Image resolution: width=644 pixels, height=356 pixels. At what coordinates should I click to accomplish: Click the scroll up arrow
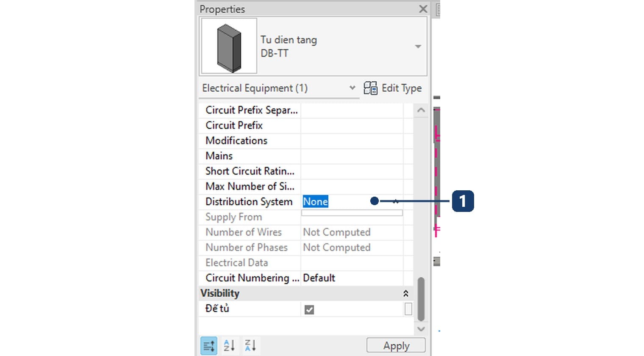coord(421,110)
